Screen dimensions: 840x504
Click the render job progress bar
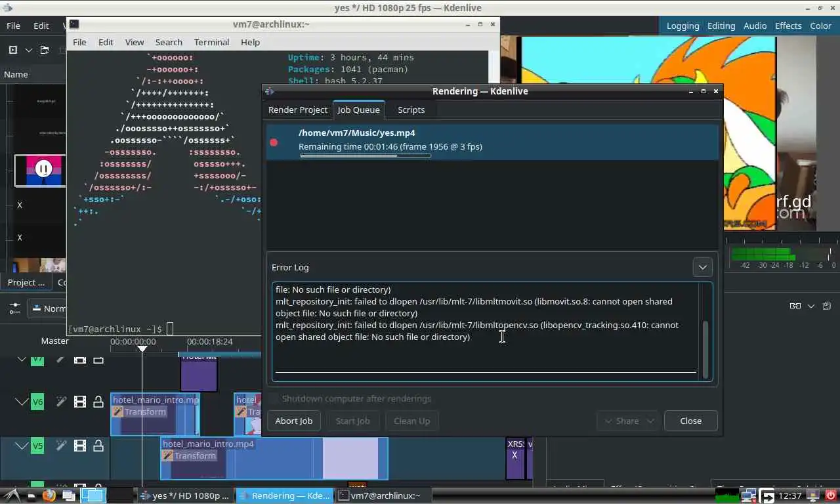(x=365, y=156)
